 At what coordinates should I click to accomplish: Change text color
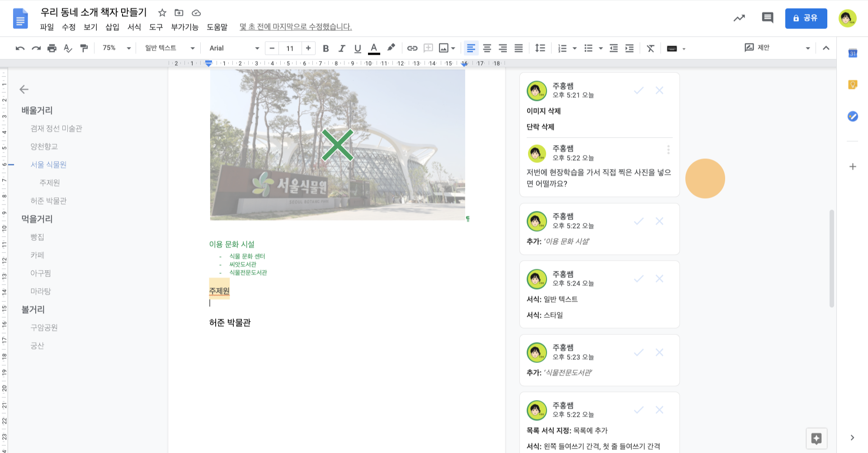tap(373, 48)
